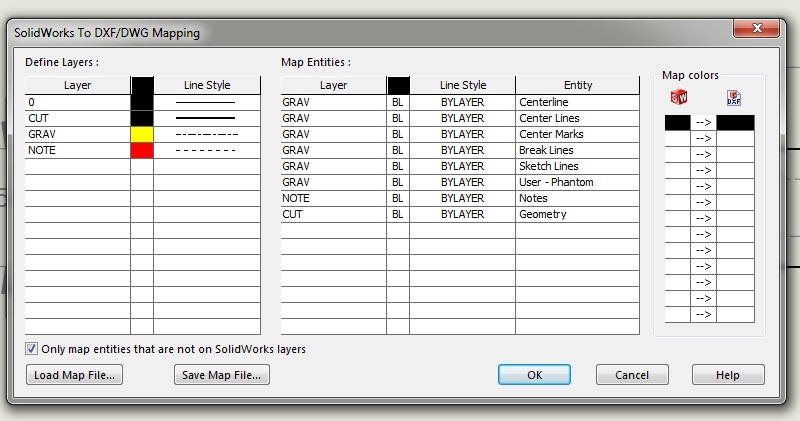
Task: Click the dash-dot line style of layer GRAV
Action: tap(207, 134)
